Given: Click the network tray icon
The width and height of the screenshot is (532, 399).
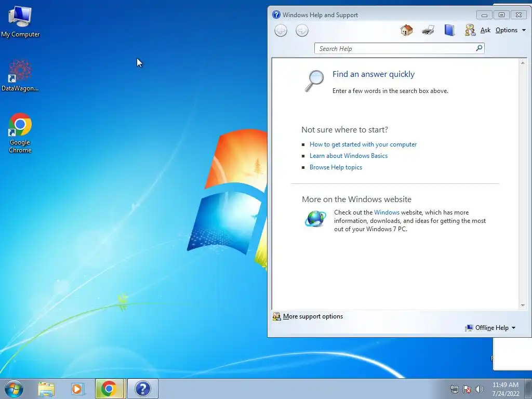Looking at the screenshot, I should [454, 389].
